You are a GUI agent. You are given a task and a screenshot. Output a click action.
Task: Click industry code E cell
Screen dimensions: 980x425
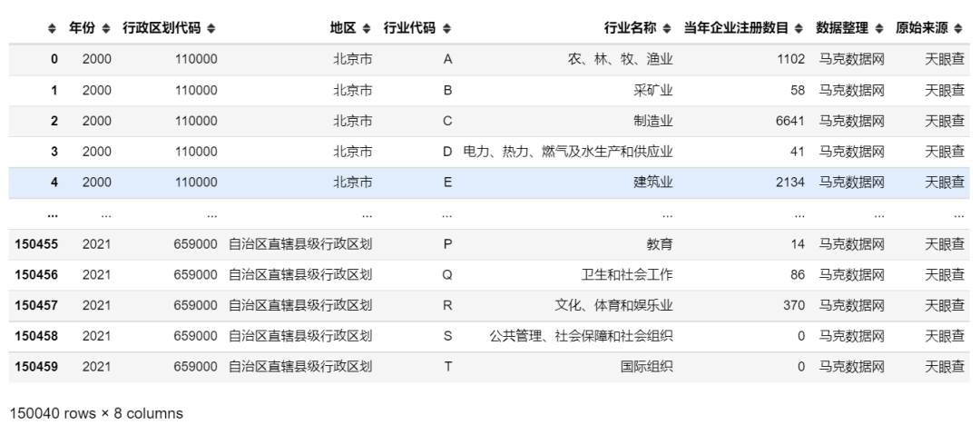point(447,183)
